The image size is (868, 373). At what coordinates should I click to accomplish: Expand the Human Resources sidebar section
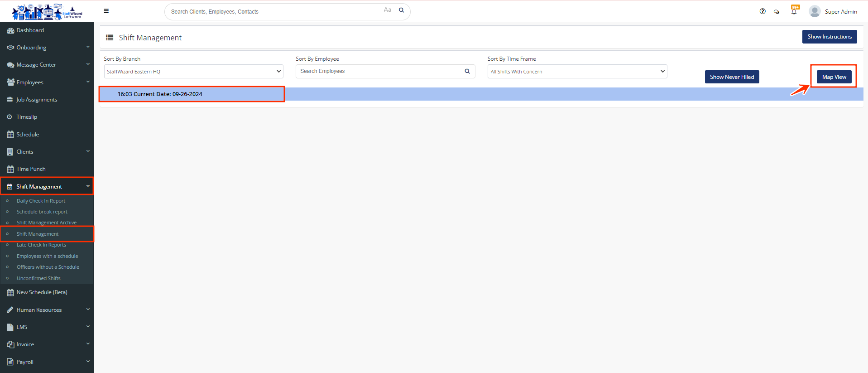[47, 310]
